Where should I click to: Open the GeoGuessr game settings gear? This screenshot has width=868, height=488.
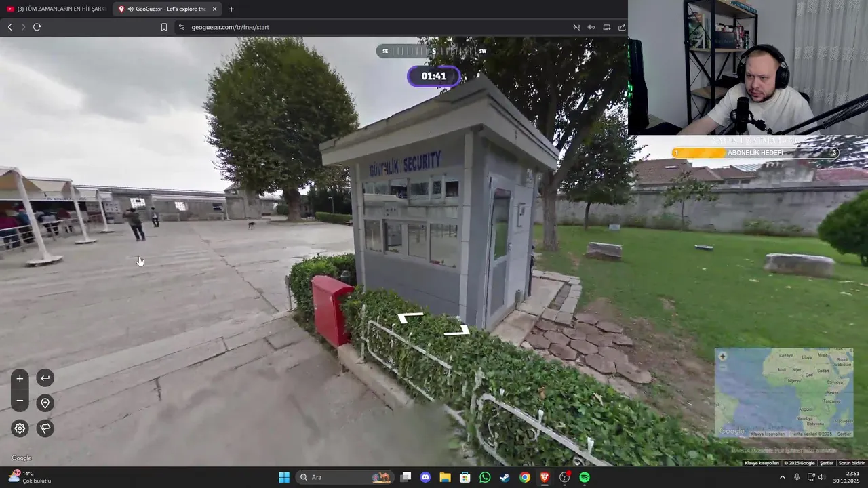pyautogui.click(x=20, y=428)
